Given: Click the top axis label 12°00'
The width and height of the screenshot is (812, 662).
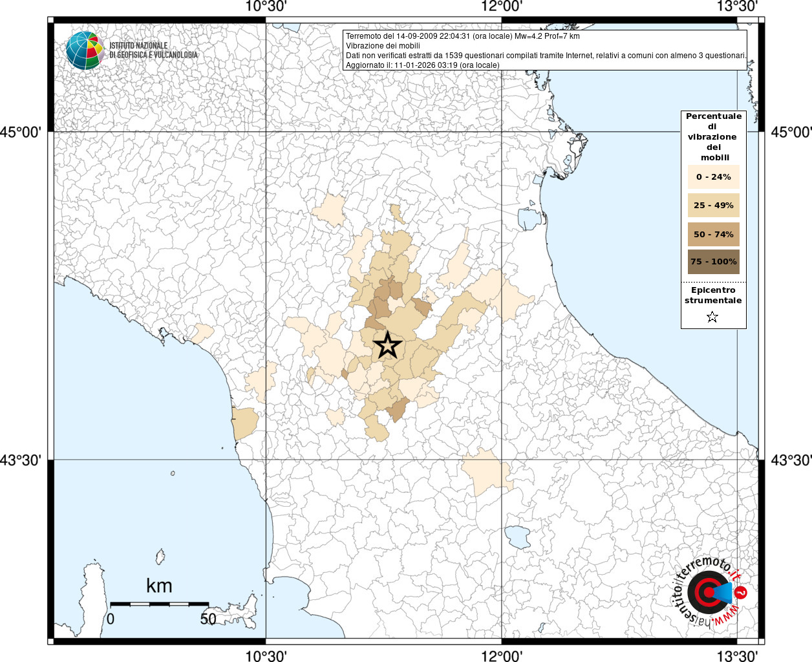Looking at the screenshot, I should click(x=502, y=6).
